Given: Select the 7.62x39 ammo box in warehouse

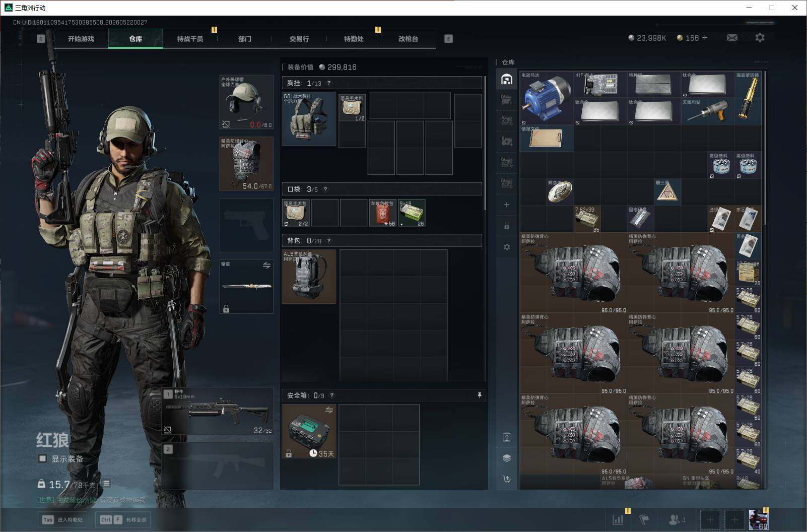Looking at the screenshot, I should (x=587, y=219).
